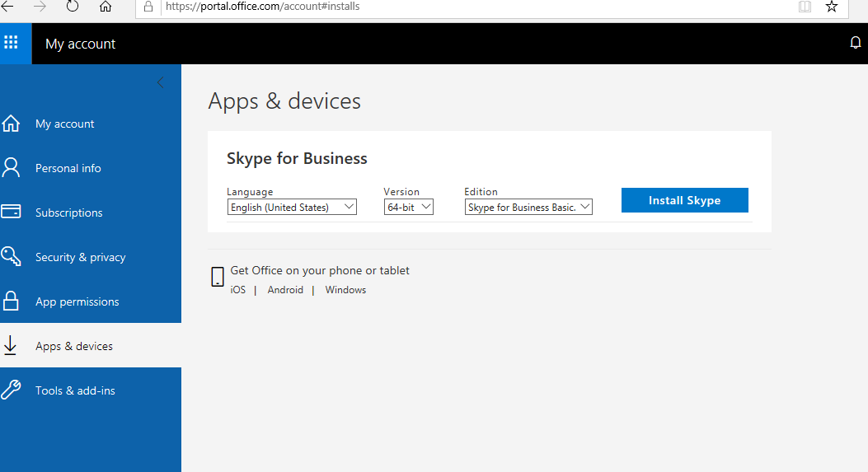The image size is (868, 472).
Task: Click the card icon for Subscriptions
Action: (11, 212)
